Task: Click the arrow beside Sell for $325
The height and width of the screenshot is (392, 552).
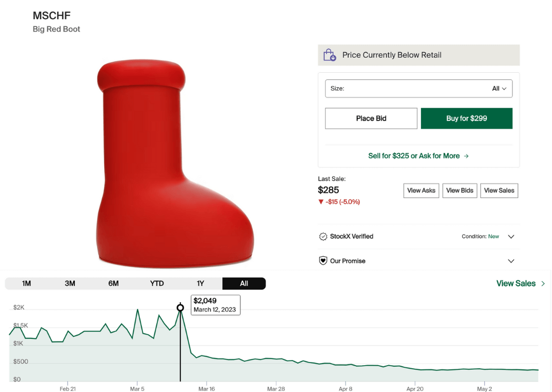Action: pyautogui.click(x=466, y=156)
